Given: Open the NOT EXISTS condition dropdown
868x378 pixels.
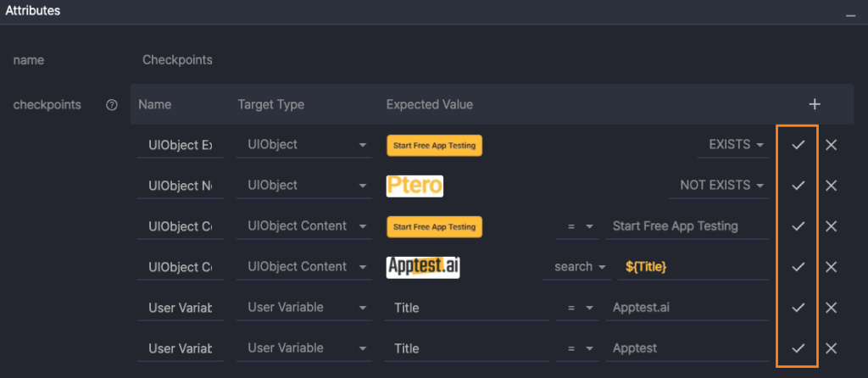Looking at the screenshot, I should click(721, 186).
